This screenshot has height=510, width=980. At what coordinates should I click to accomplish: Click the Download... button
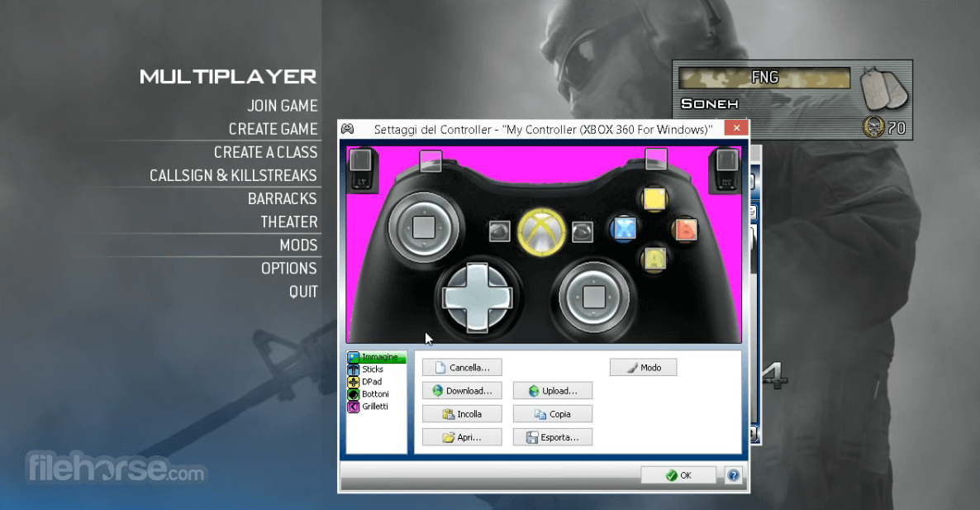click(462, 391)
